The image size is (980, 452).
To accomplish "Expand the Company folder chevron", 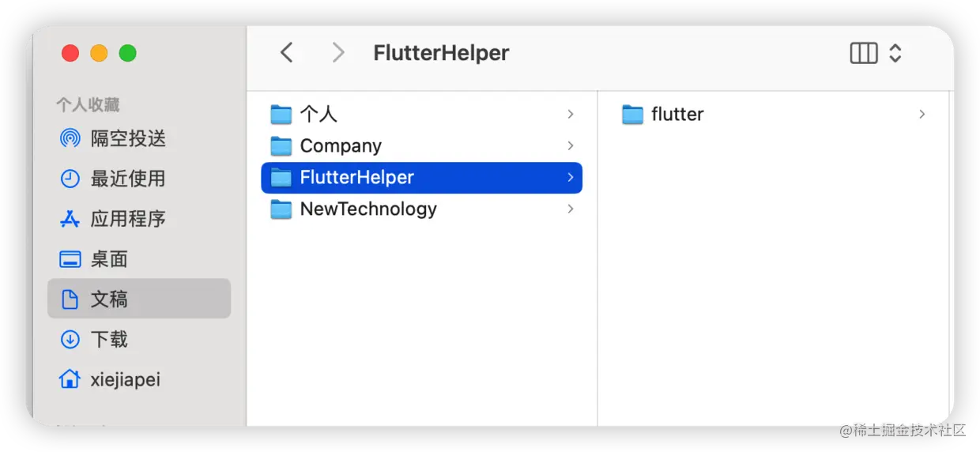I will [570, 146].
